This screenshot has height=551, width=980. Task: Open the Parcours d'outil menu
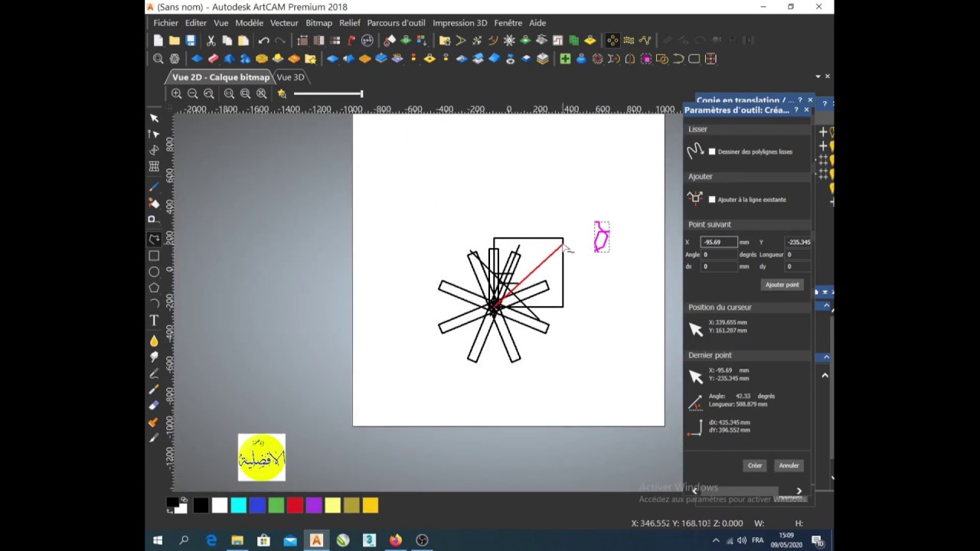tap(396, 23)
